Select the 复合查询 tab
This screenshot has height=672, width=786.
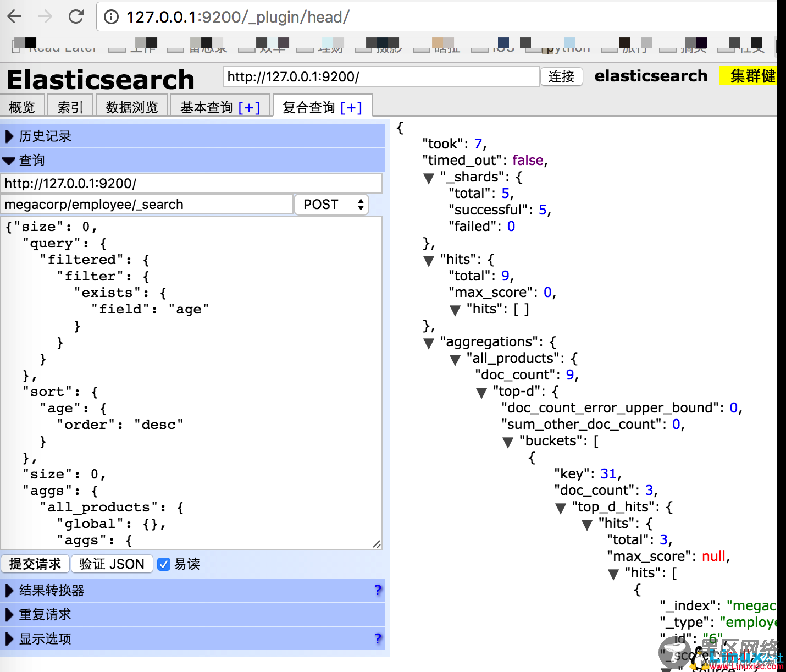tap(309, 107)
